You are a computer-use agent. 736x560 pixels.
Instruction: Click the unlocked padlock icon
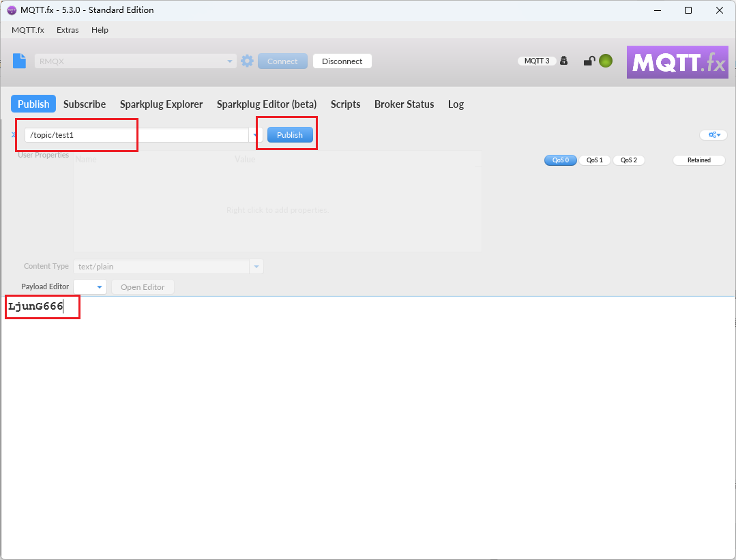coord(589,61)
